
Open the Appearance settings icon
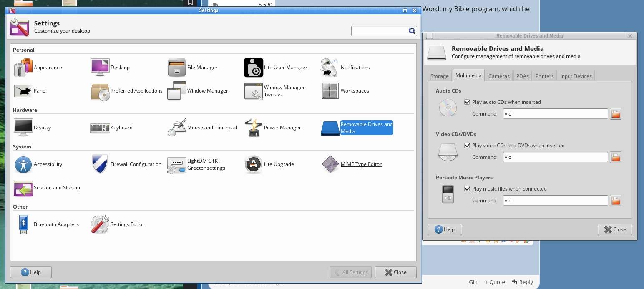[23, 68]
